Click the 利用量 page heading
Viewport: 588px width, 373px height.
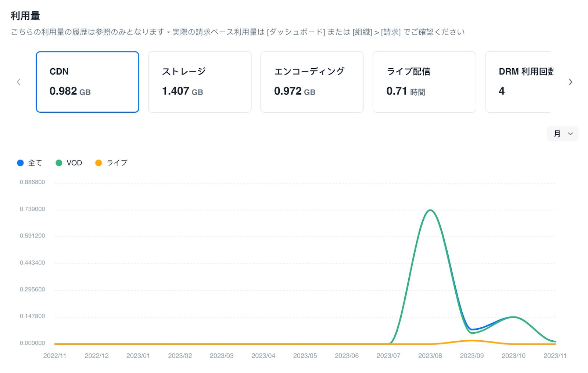[25, 16]
